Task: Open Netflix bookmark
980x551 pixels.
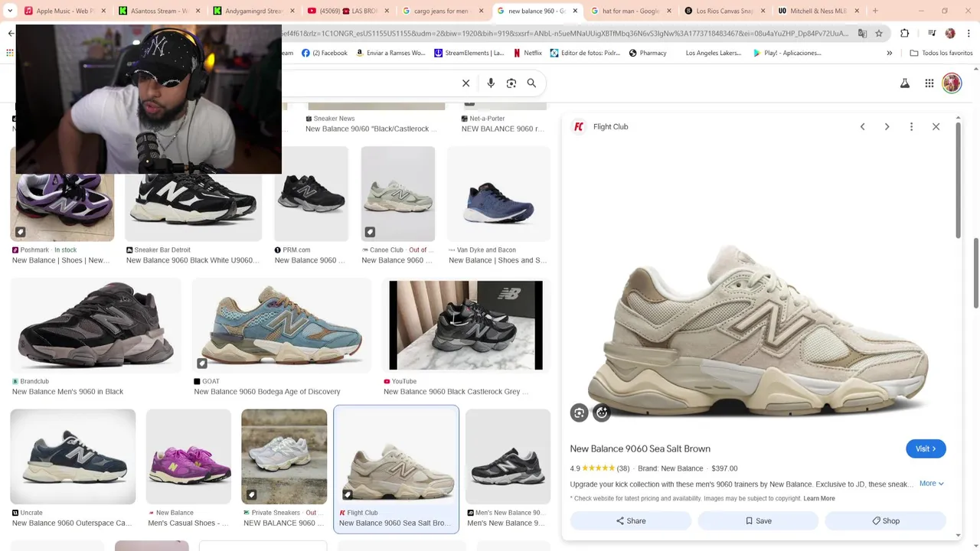Action: pyautogui.click(x=528, y=53)
